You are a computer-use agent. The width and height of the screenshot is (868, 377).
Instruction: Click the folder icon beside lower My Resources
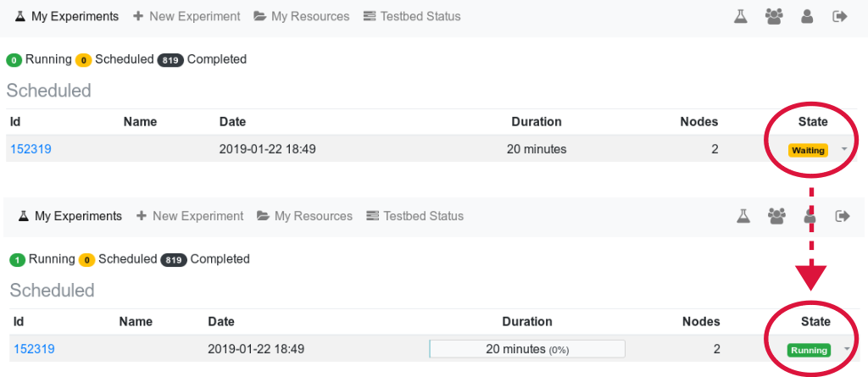(263, 216)
